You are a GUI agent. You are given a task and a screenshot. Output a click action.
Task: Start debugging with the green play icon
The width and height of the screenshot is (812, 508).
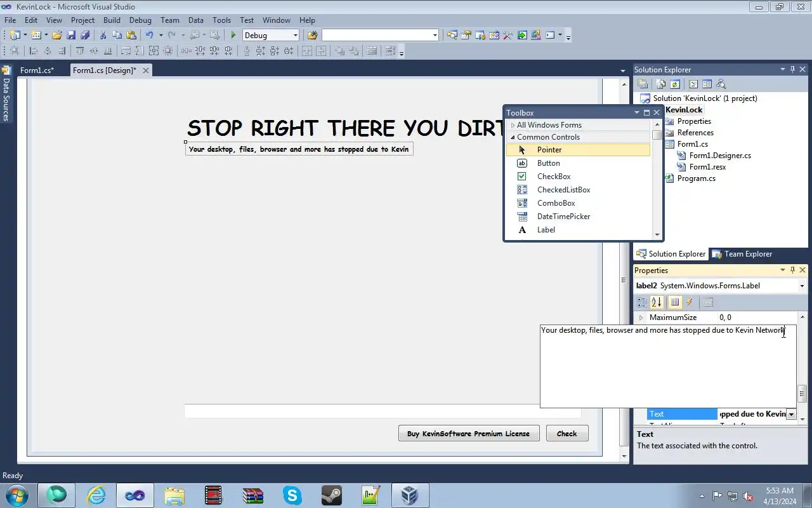tap(233, 35)
